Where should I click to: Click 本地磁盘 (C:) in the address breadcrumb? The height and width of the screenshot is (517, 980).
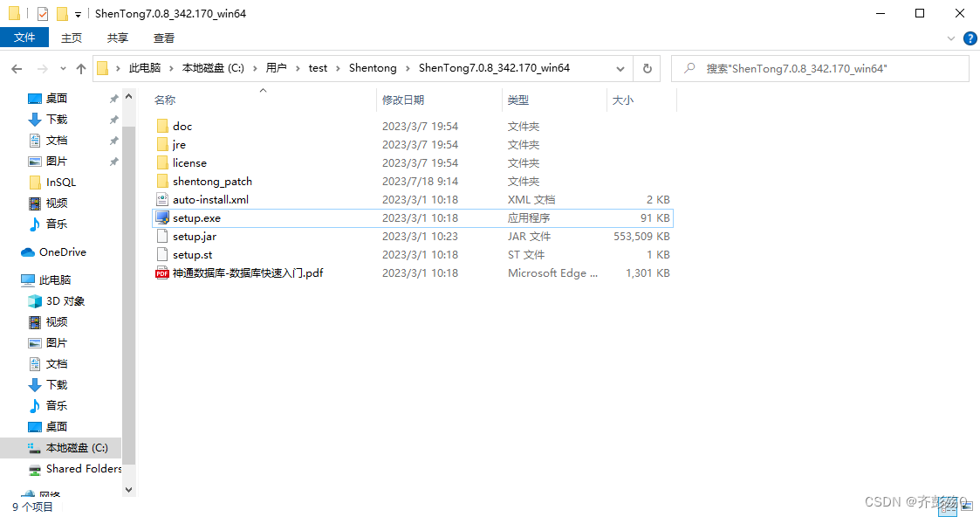click(x=213, y=68)
